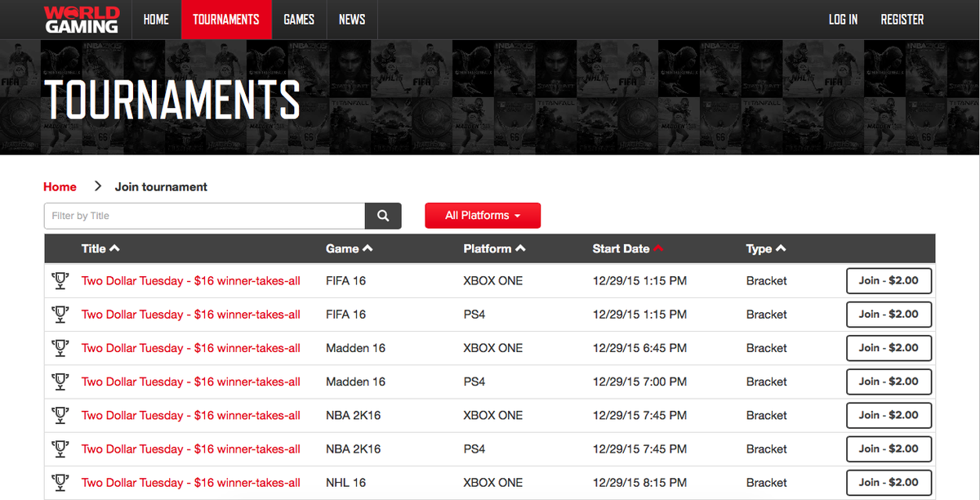Open the TOURNAMENTS nav tab
Screen dimensions: 980x500
coord(226,20)
